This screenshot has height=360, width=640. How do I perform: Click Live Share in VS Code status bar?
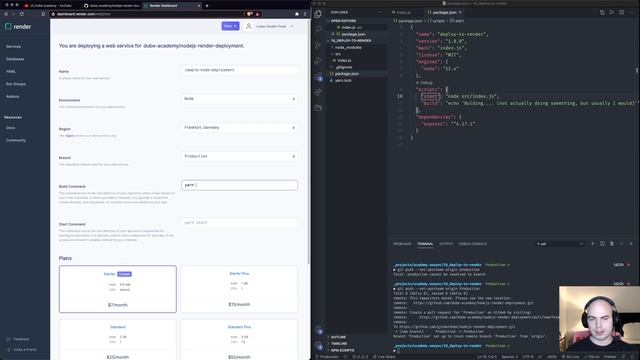(x=384, y=357)
